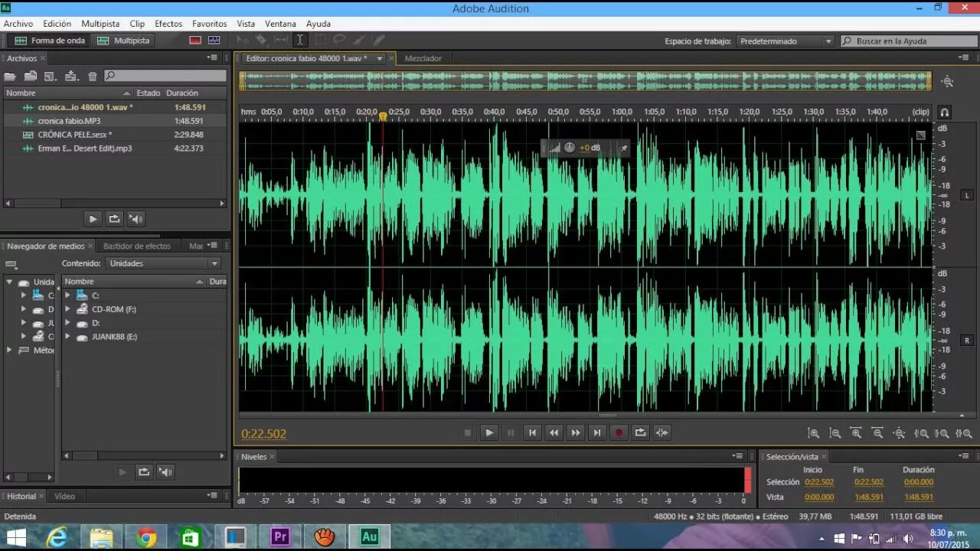Click the yellow playhead marker on timeline
Image resolution: width=980 pixels, height=551 pixels.
tap(383, 116)
